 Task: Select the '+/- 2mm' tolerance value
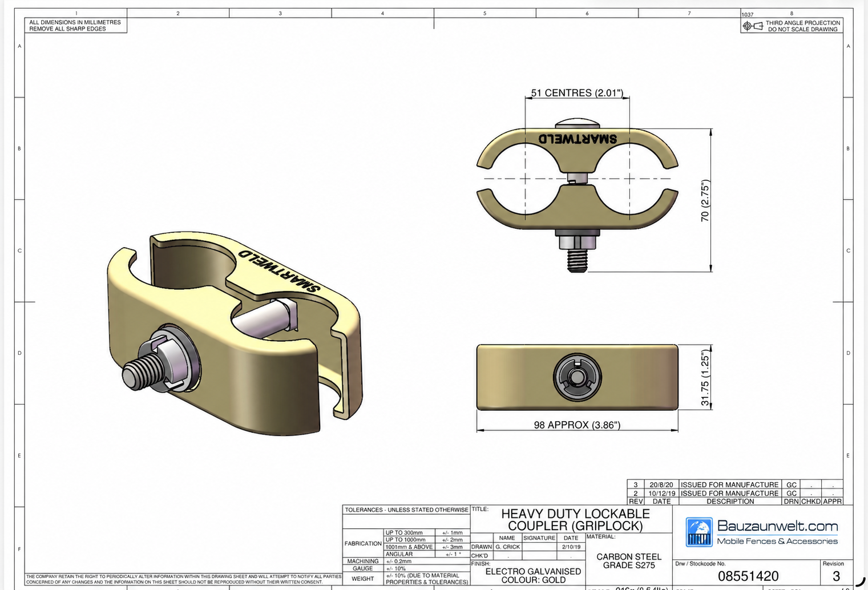click(x=452, y=539)
